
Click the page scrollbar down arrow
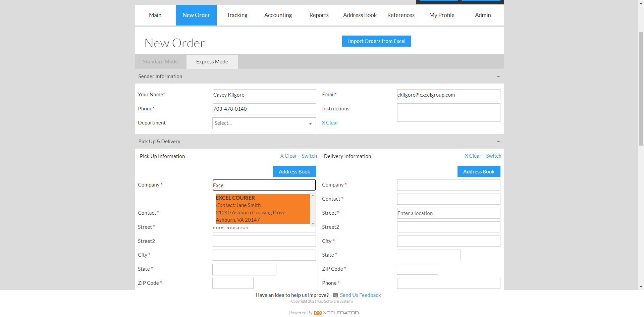coord(641,287)
